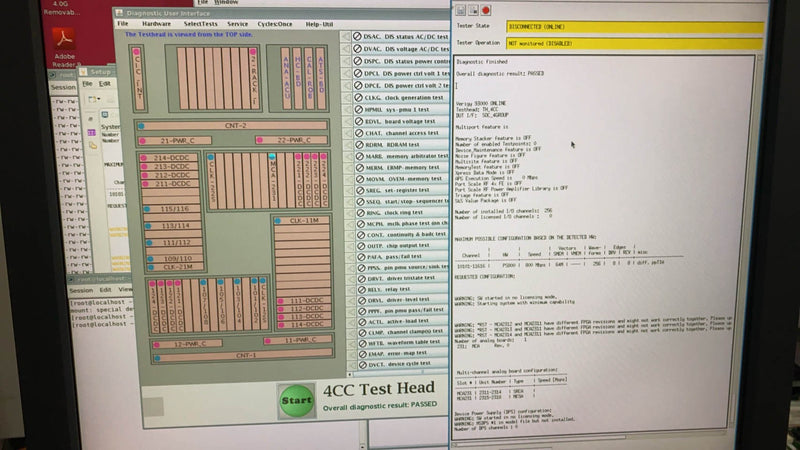800x450 pixels.
Task: Click the Tester Operation NOT monitored field
Action: pos(635,43)
